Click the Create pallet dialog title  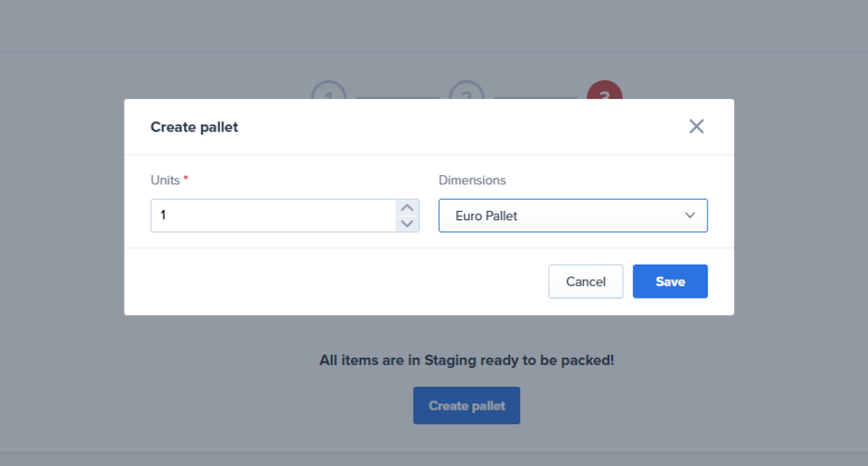click(194, 127)
